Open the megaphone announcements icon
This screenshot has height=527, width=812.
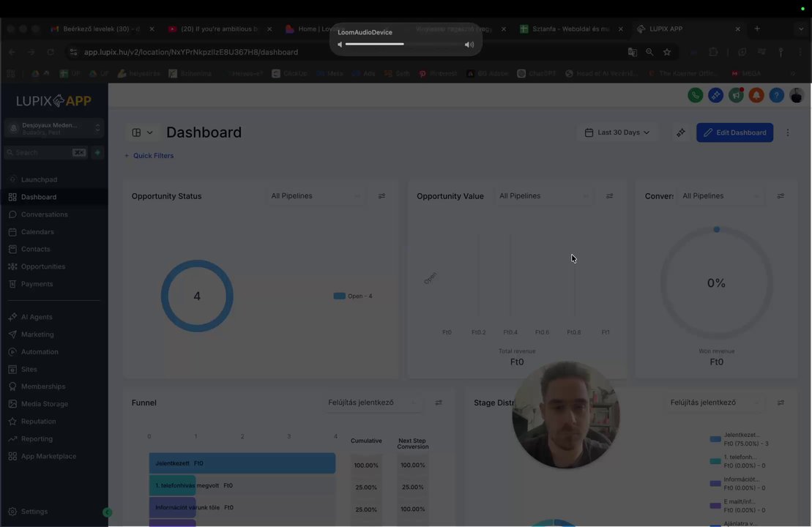736,95
